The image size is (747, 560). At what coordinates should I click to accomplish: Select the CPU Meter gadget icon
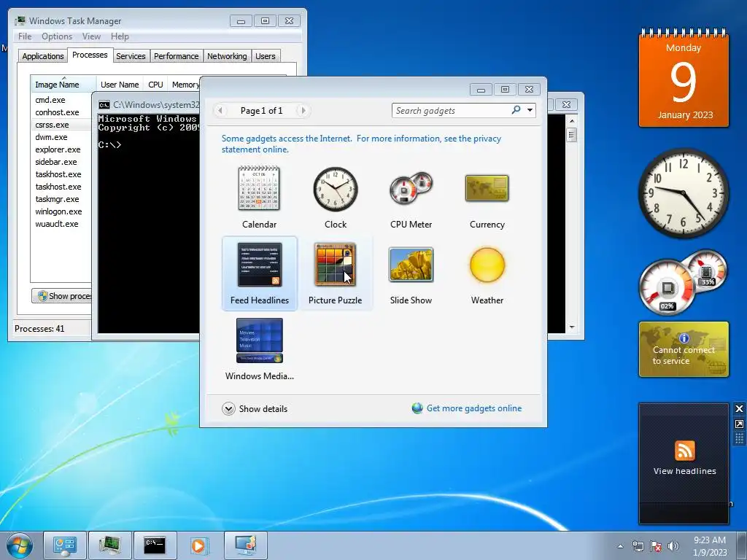pyautogui.click(x=411, y=188)
